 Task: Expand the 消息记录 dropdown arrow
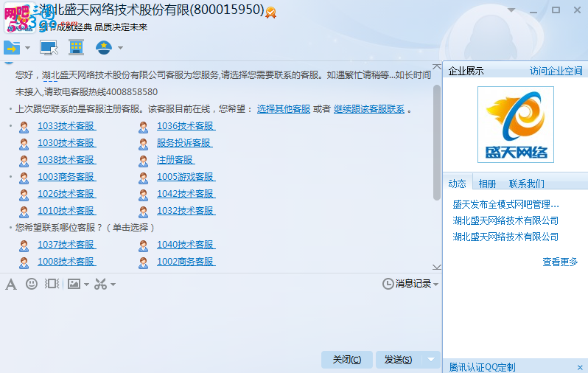coord(435,285)
